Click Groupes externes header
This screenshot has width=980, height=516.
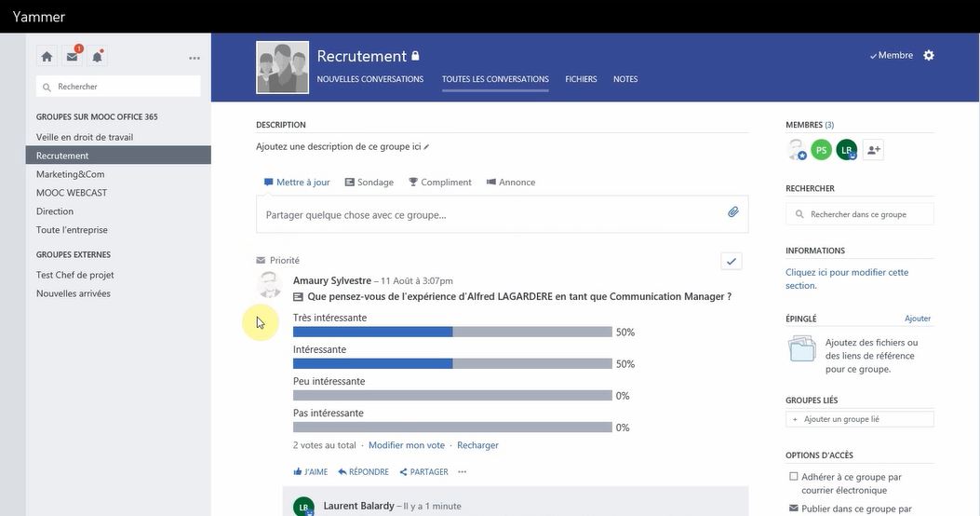coord(74,254)
